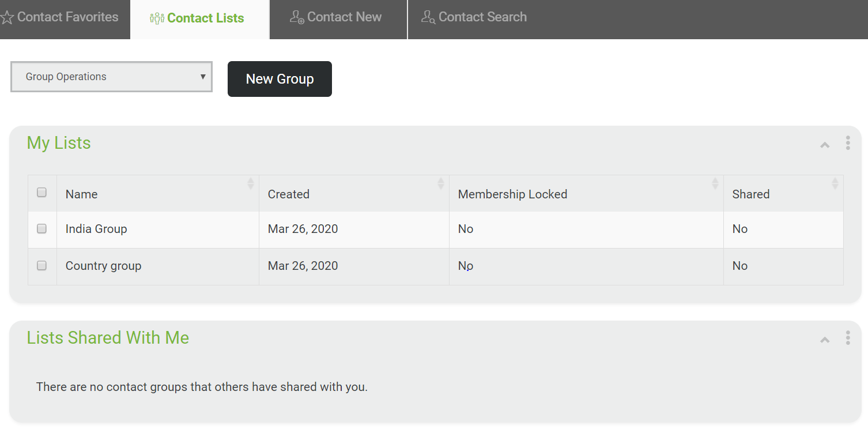The width and height of the screenshot is (868, 444).
Task: Open the India Group list
Action: pos(96,229)
